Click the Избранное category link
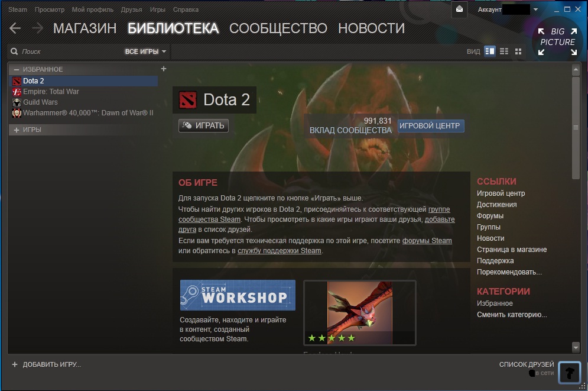The width and height of the screenshot is (588, 391). tap(495, 303)
